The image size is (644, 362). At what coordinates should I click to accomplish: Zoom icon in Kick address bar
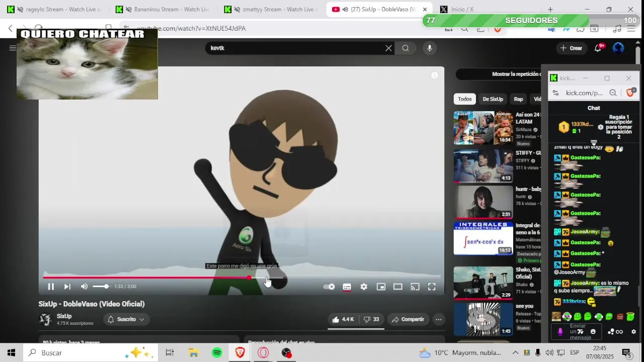click(613, 93)
